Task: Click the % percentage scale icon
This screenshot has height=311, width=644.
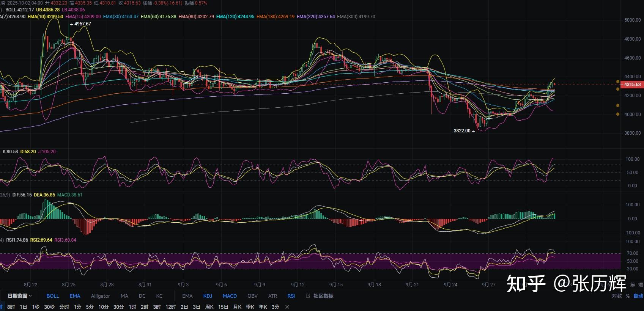Action: pos(628,296)
